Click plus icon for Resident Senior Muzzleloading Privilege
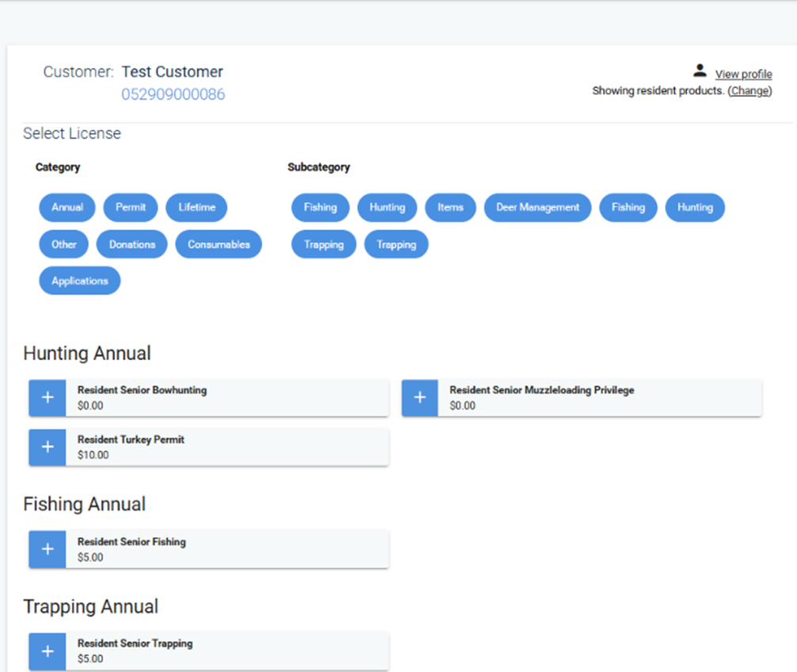This screenshot has height=672, width=797. [x=419, y=397]
